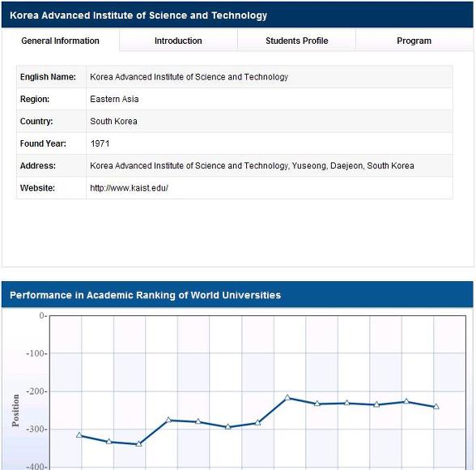
Task: Click the Korea Advanced Institute of Science header title
Action: pyautogui.click(x=138, y=15)
